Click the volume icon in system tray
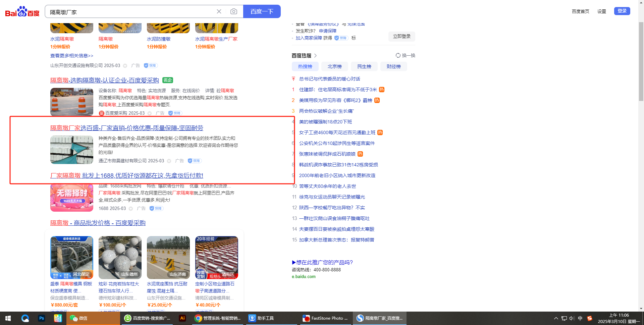The width and height of the screenshot is (644, 325). coord(572,318)
